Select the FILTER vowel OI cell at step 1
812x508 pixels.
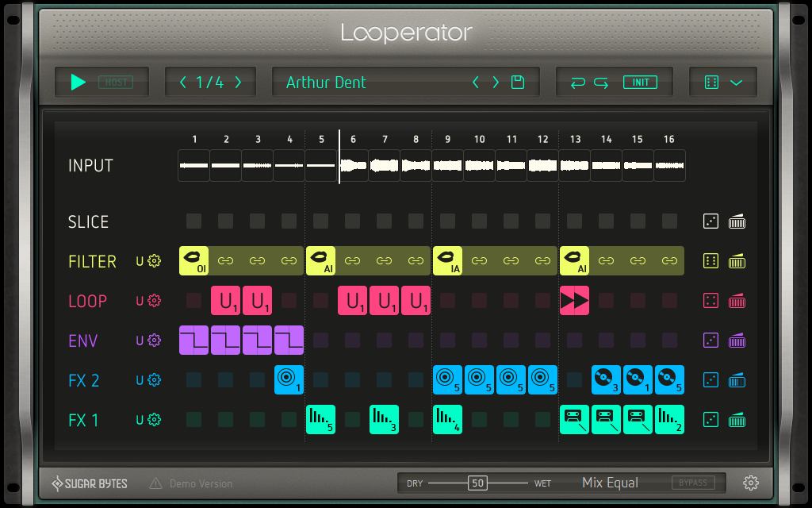(x=193, y=260)
